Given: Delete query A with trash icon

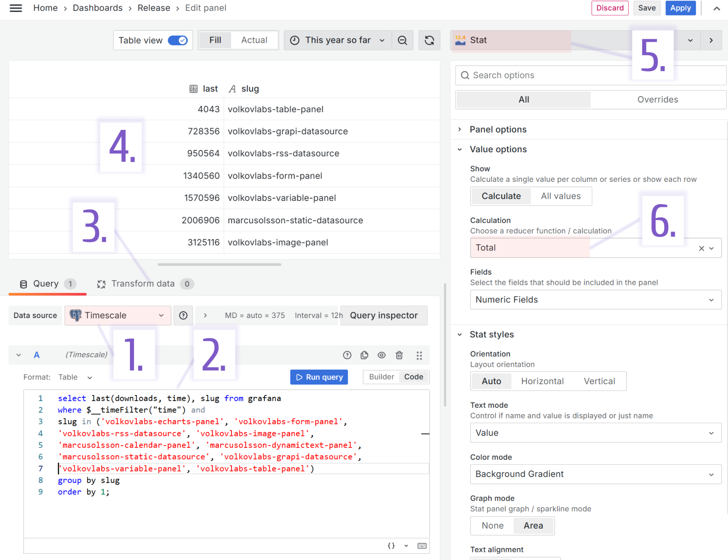Looking at the screenshot, I should click(x=399, y=355).
